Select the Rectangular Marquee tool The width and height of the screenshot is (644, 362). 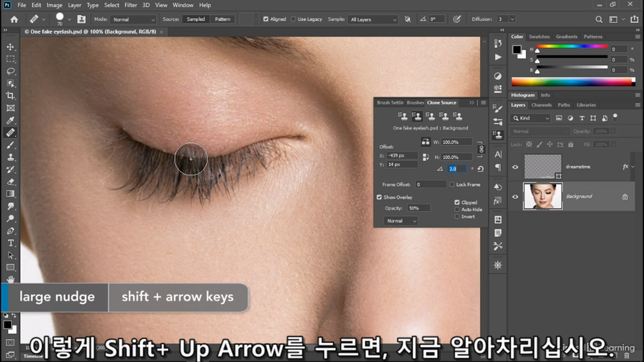coord(11,59)
